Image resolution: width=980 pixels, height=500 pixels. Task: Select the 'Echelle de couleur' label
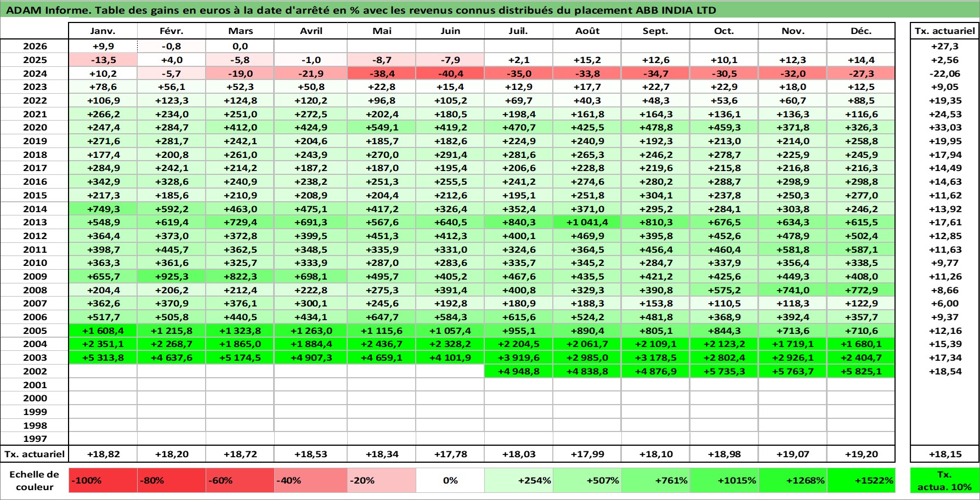[x=35, y=480]
